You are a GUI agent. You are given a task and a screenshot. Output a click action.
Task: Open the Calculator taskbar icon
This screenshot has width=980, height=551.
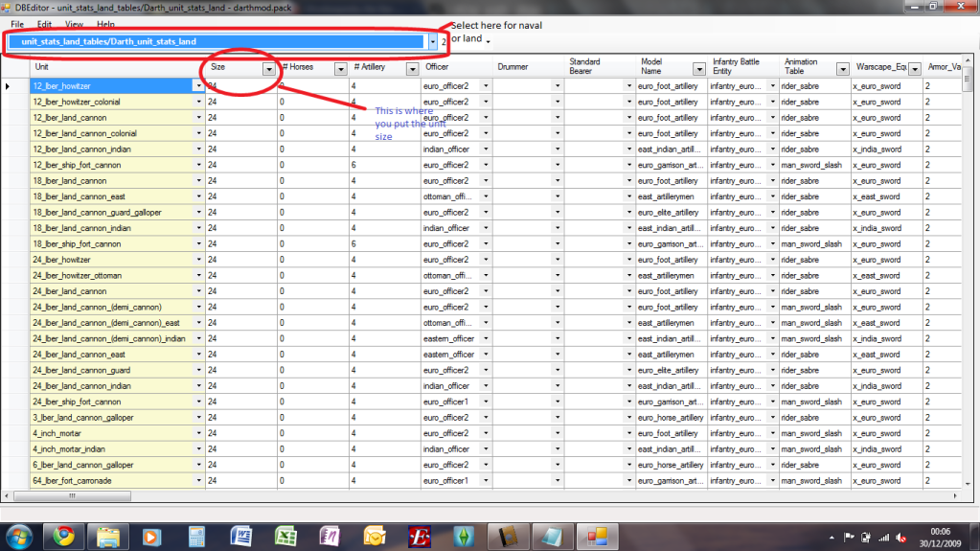point(196,534)
